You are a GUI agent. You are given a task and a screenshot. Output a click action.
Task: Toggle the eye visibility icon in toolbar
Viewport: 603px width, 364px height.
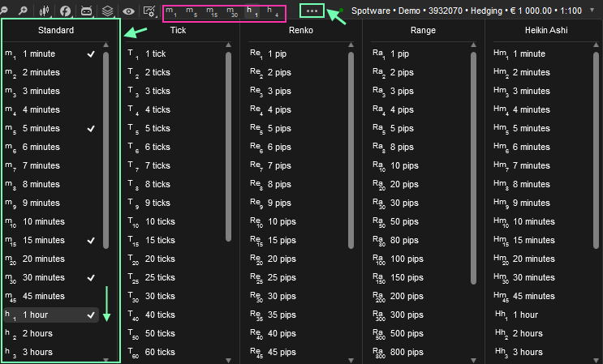(128, 11)
